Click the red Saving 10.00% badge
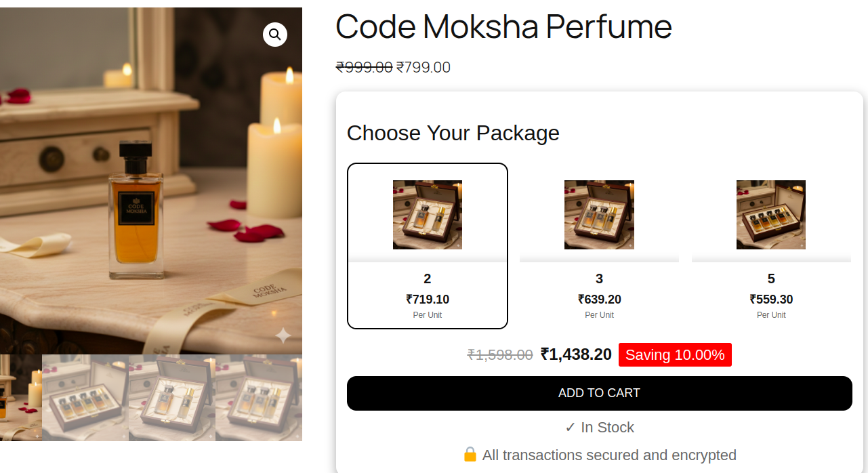Image resolution: width=868 pixels, height=473 pixels. tap(675, 354)
